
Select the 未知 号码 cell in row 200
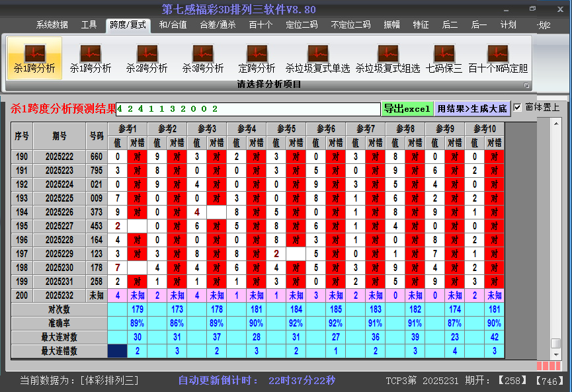pos(97,295)
